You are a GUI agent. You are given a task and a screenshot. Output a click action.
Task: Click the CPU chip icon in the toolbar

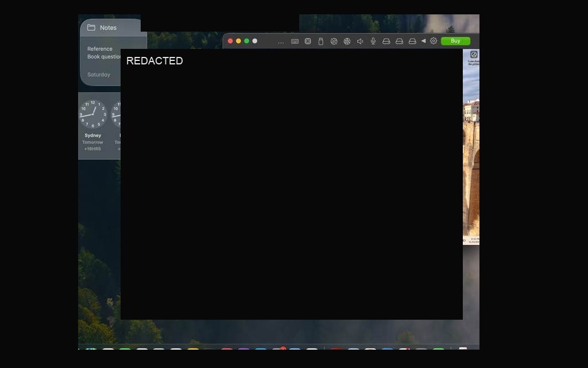point(308,41)
